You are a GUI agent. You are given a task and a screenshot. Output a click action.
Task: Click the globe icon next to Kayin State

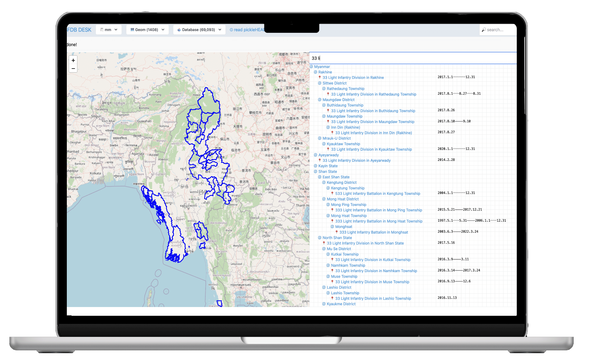coord(316,166)
